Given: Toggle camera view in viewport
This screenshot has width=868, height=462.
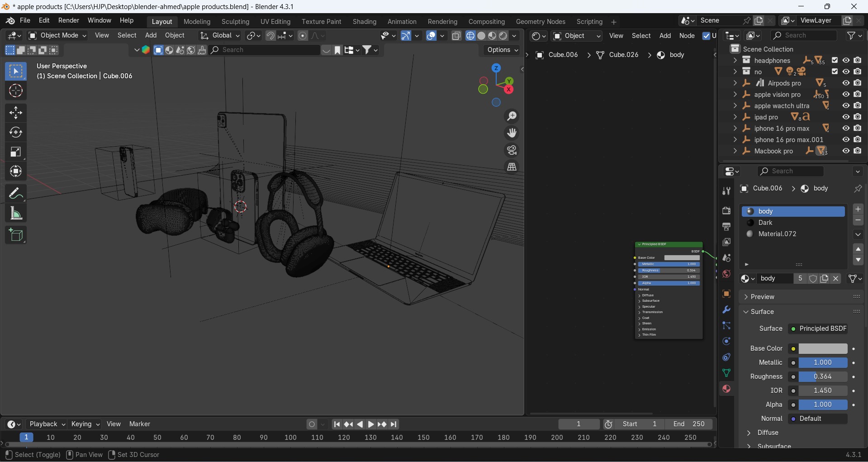Looking at the screenshot, I should tap(512, 150).
